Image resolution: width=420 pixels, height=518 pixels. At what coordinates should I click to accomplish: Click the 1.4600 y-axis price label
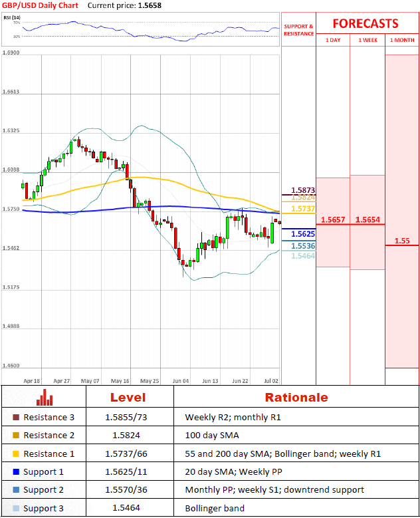[x=11, y=365]
